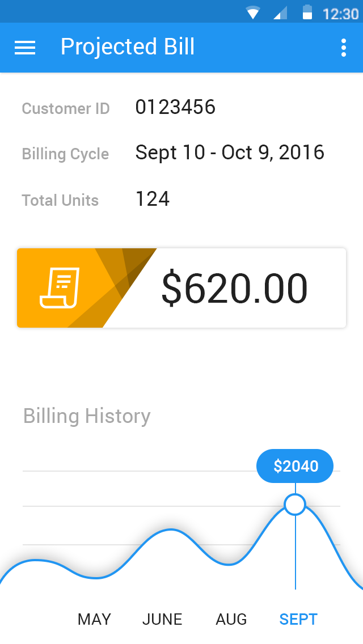Tap the Wi-Fi status icon
The height and width of the screenshot is (644, 363).
pyautogui.click(x=252, y=13)
